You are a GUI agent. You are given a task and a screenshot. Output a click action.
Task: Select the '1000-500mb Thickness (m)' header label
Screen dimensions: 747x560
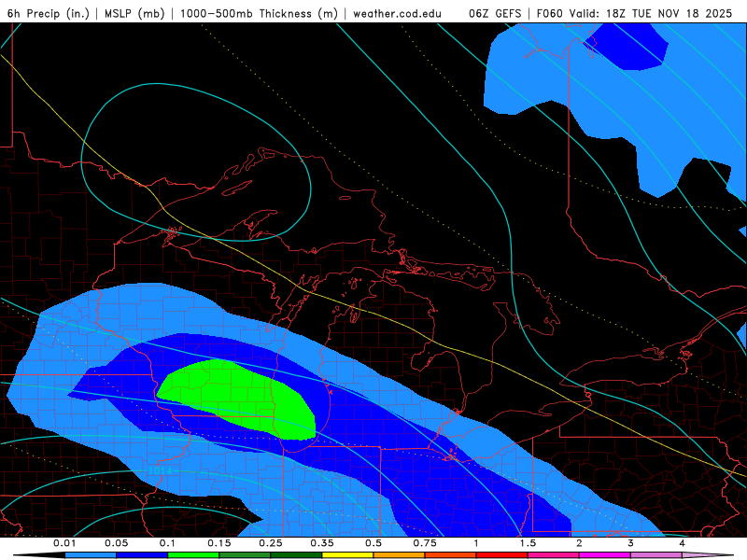click(259, 13)
